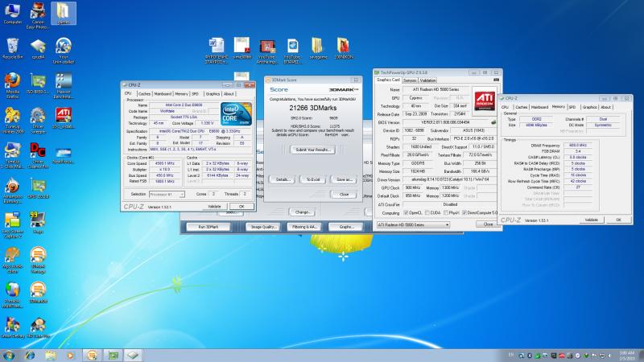Screen dimensions: 644x362
Task: Launch Your Uninstaller from the desktop
Action: tap(64, 51)
